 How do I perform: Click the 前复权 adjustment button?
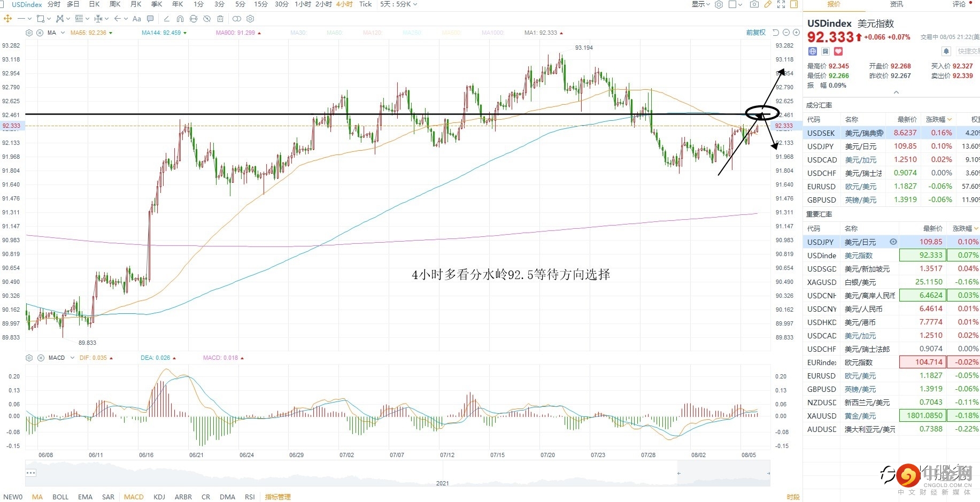click(755, 33)
